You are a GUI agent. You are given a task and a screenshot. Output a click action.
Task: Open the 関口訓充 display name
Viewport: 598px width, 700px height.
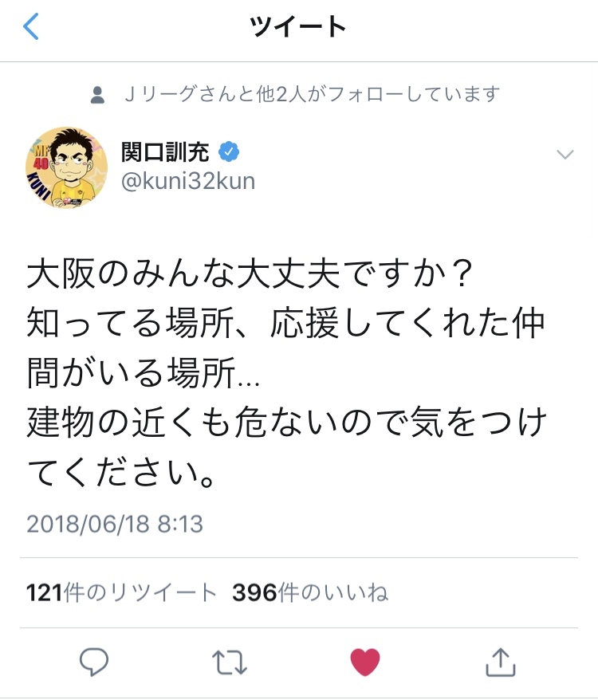[166, 151]
